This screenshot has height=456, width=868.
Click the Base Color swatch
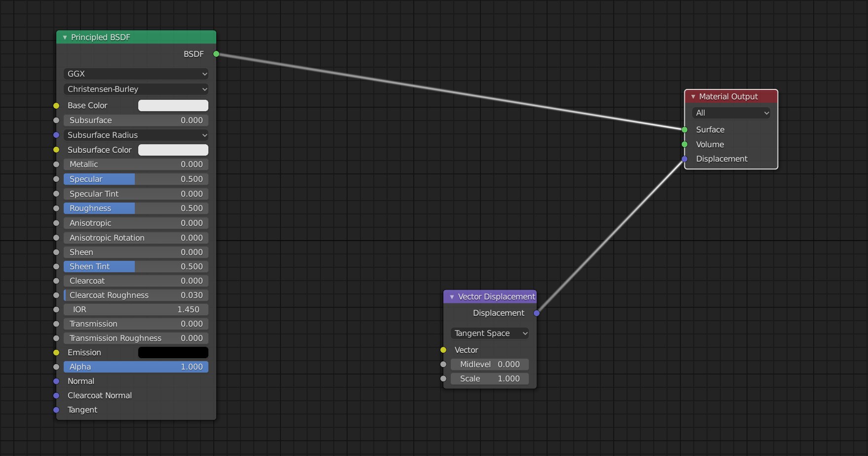pyautogui.click(x=173, y=105)
